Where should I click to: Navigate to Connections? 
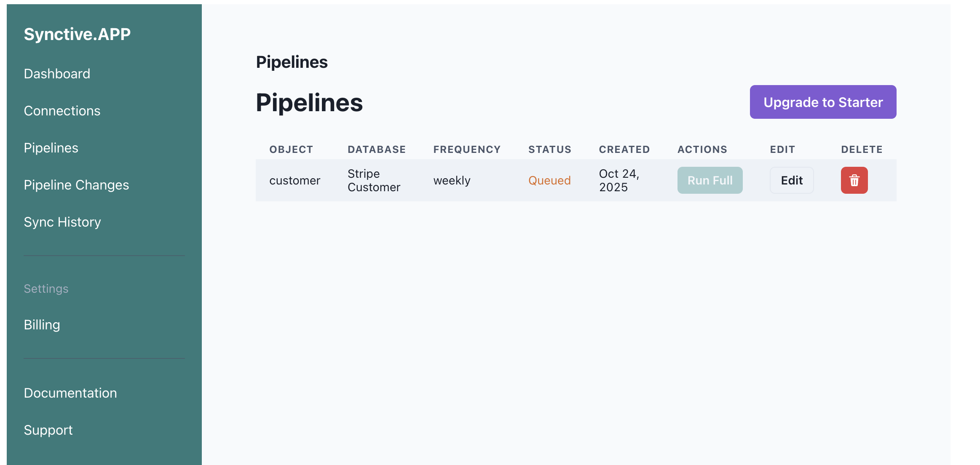62,110
